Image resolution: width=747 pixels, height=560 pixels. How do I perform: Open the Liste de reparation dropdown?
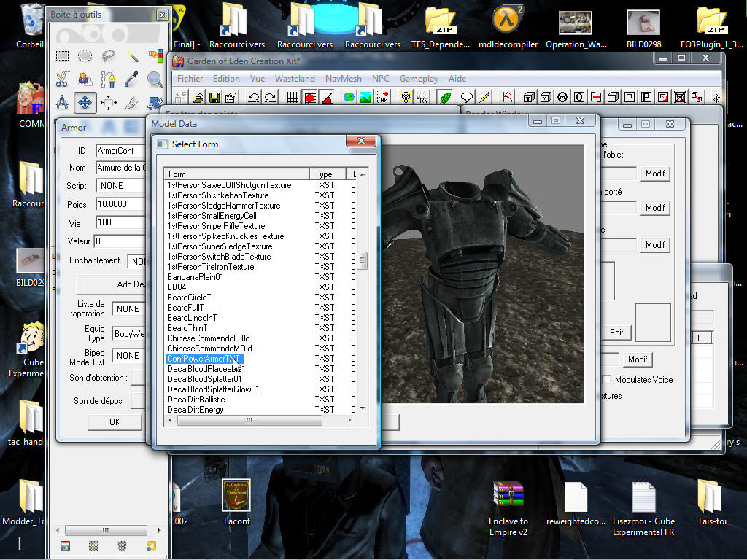(129, 309)
